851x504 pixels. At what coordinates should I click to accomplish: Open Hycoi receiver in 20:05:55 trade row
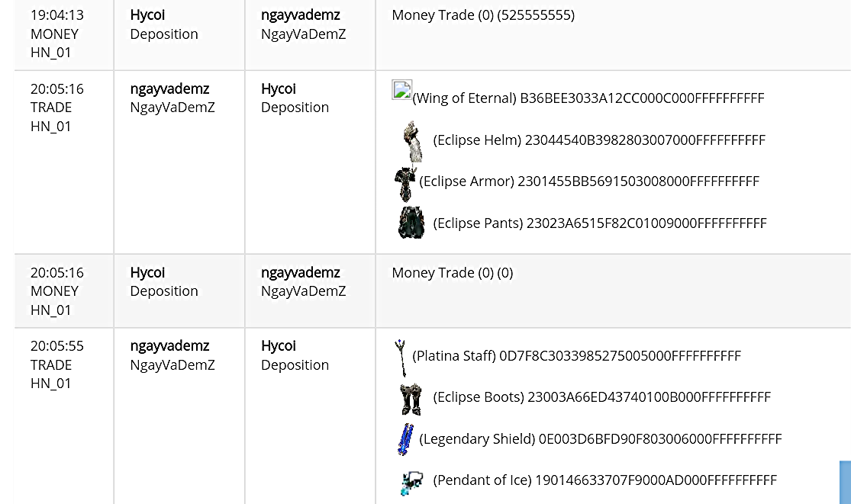279,345
